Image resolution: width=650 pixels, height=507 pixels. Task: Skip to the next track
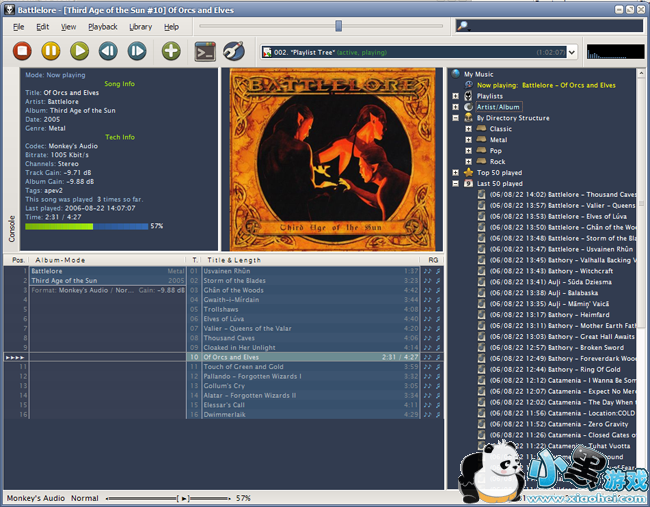[137, 51]
